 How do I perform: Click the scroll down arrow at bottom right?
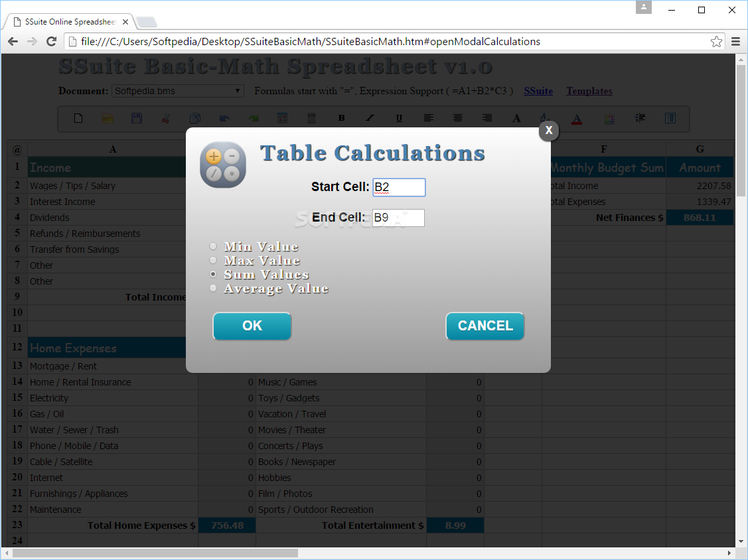(x=741, y=541)
